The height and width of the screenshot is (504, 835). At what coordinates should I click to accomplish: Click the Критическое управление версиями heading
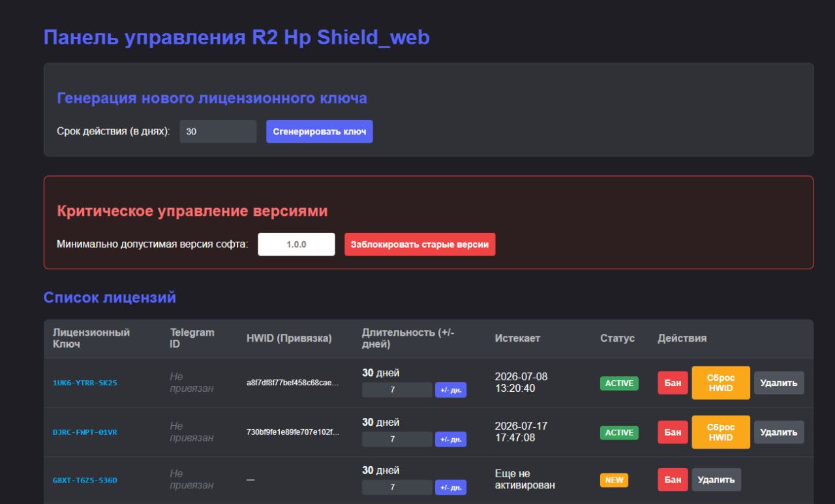click(192, 211)
